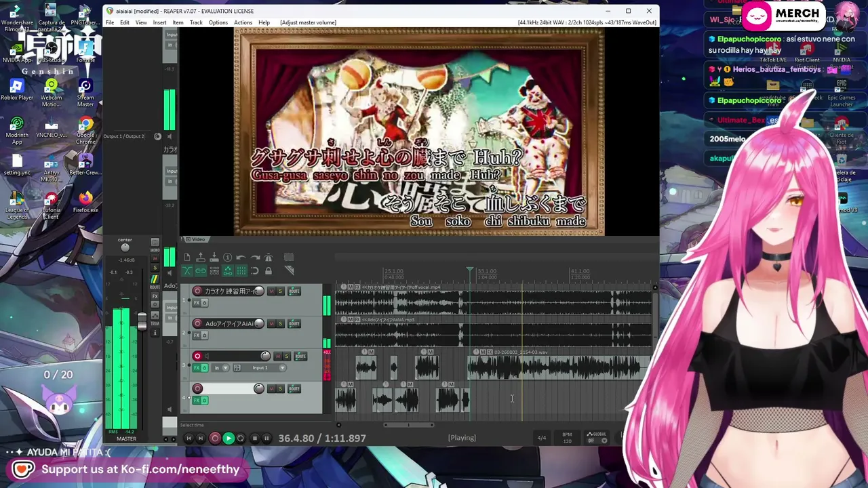Screen dimensions: 868x488
Task: Toggle the locking padlock icon
Action: [269, 271]
